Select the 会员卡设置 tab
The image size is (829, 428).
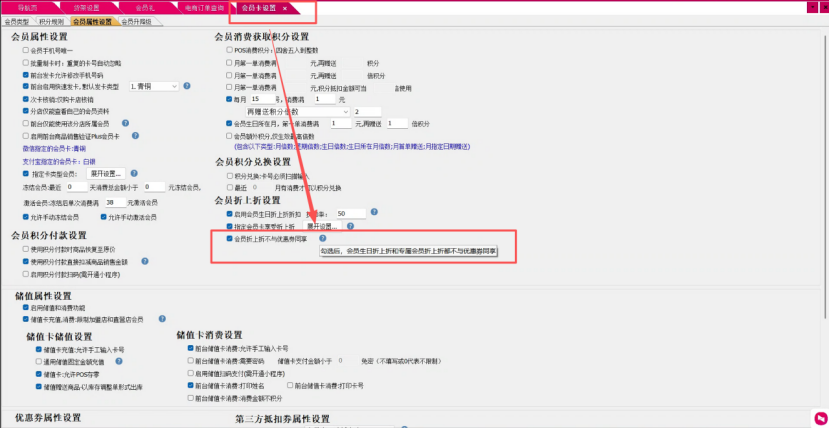click(x=258, y=8)
